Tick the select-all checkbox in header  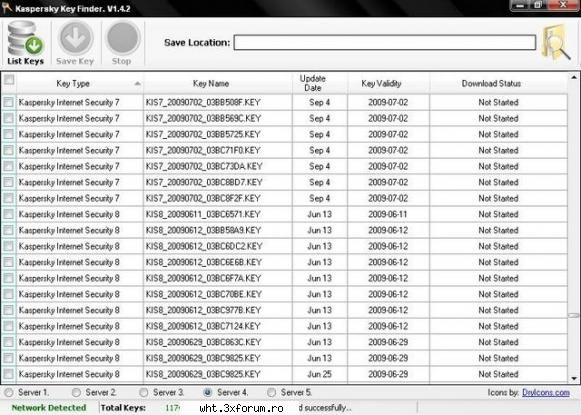pyautogui.click(x=9, y=79)
